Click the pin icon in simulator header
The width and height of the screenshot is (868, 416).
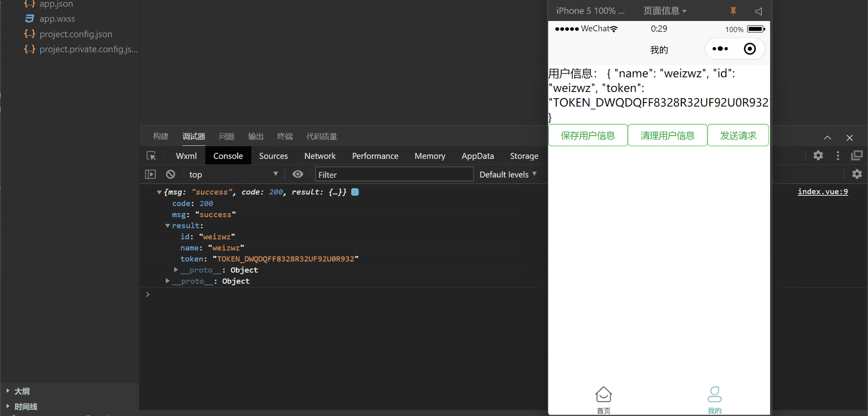tap(733, 11)
